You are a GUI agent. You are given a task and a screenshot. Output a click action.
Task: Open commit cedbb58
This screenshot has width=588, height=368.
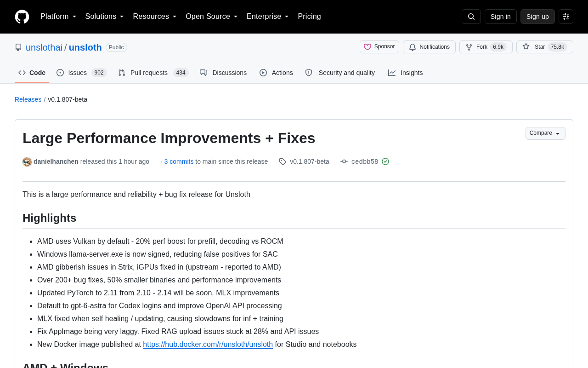click(365, 161)
